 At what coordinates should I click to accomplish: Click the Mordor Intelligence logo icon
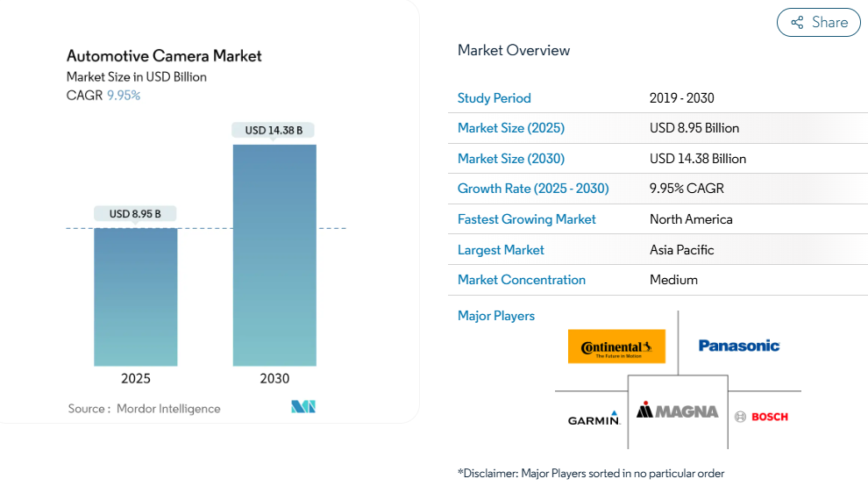pos(303,407)
